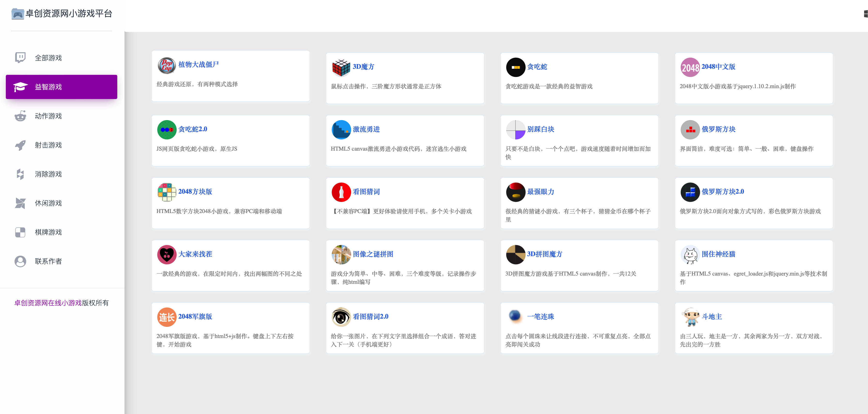Click the colorful grid icon of 2048方块版
Screen dimensions: 868x414
pyautogui.click(x=167, y=192)
